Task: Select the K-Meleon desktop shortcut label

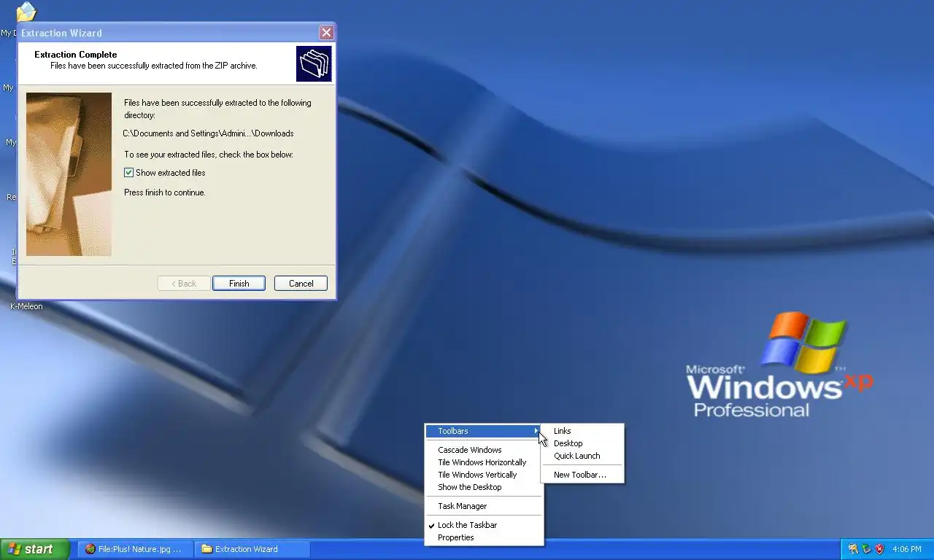Action: tap(26, 306)
